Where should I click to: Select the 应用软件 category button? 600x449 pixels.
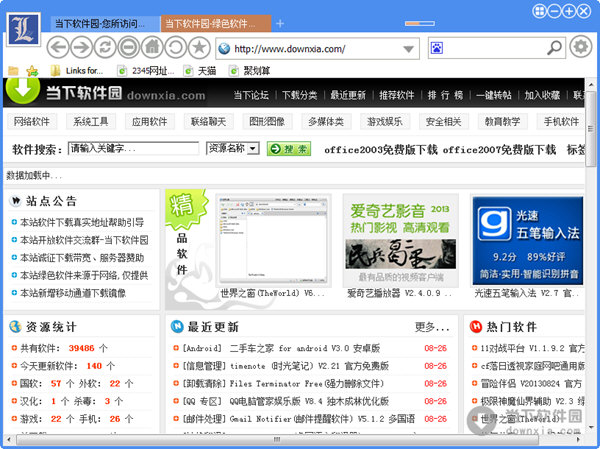point(150,122)
